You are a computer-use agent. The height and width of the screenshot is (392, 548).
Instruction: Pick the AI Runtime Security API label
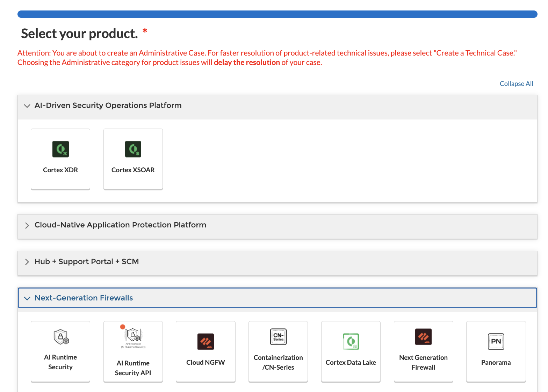pos(133,368)
